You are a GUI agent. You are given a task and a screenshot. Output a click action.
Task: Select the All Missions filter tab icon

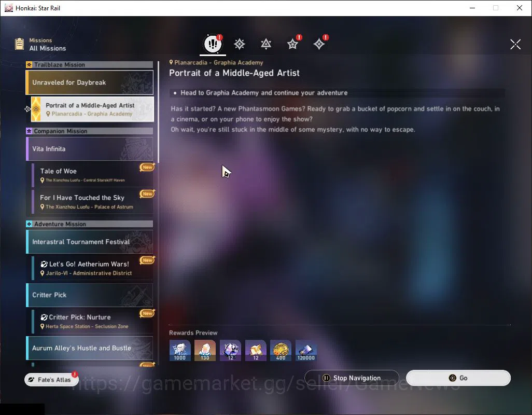point(213,44)
